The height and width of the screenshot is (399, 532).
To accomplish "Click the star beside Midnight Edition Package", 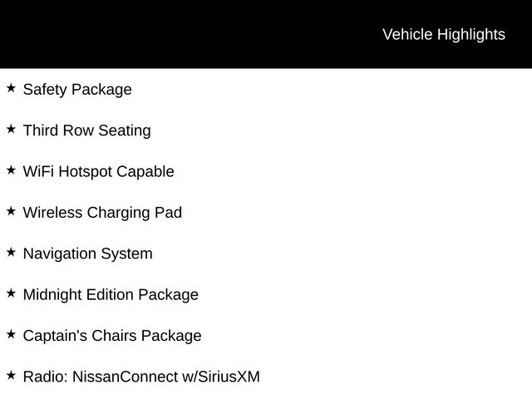I will pyautogui.click(x=10, y=293).
